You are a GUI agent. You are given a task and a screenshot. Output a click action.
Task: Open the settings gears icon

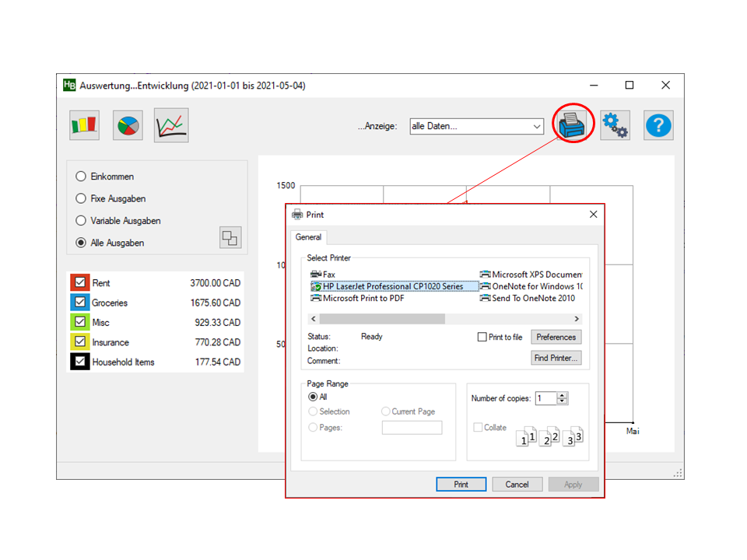pyautogui.click(x=615, y=124)
